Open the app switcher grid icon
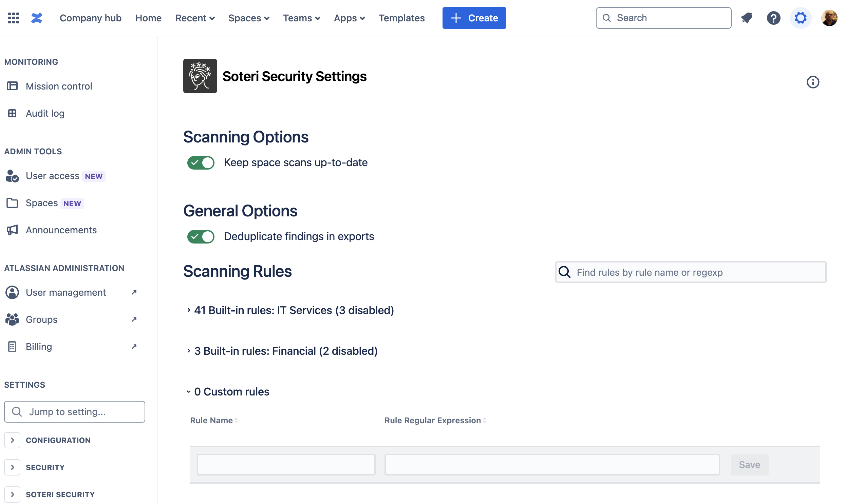The image size is (845, 504). coord(14,18)
